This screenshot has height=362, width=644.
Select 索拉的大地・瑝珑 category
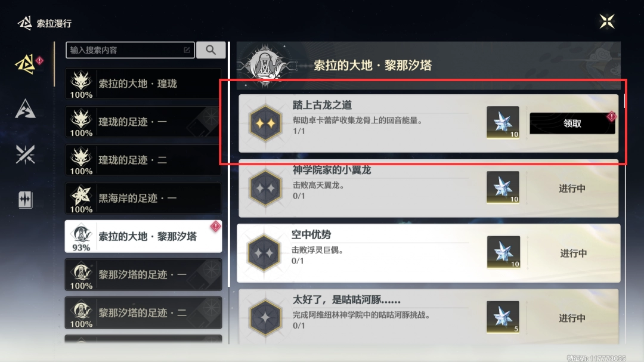click(x=143, y=84)
